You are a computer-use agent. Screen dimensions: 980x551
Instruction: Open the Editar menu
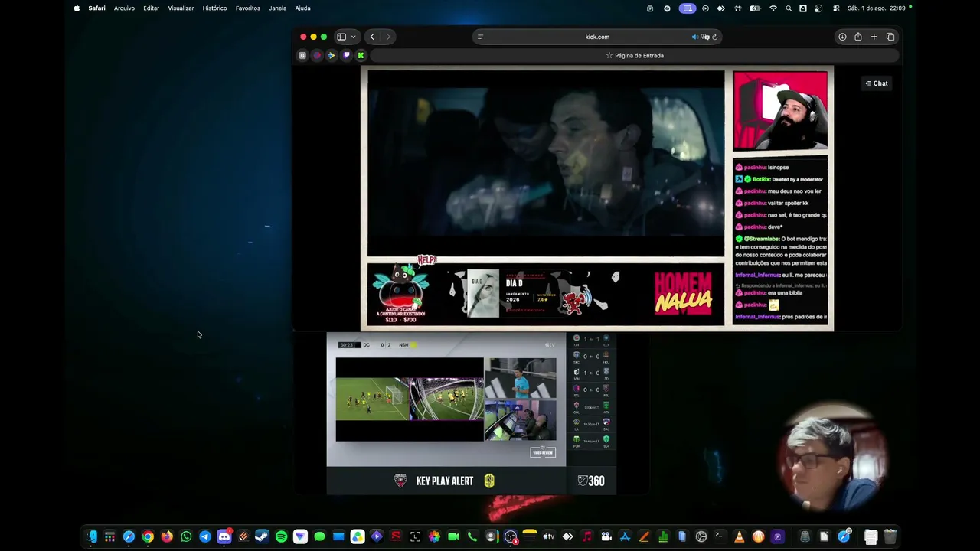152,8
